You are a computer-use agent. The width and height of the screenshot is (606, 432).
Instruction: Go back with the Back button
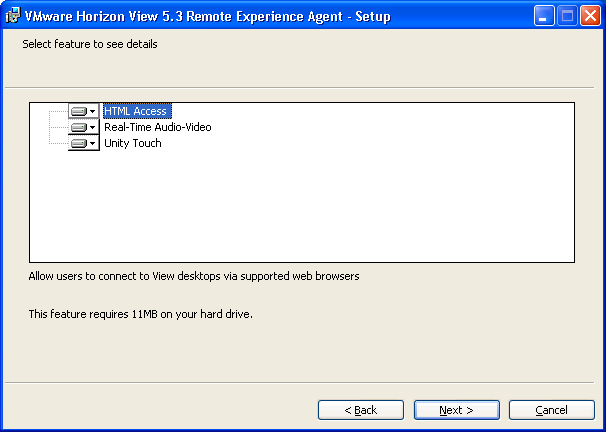click(361, 410)
